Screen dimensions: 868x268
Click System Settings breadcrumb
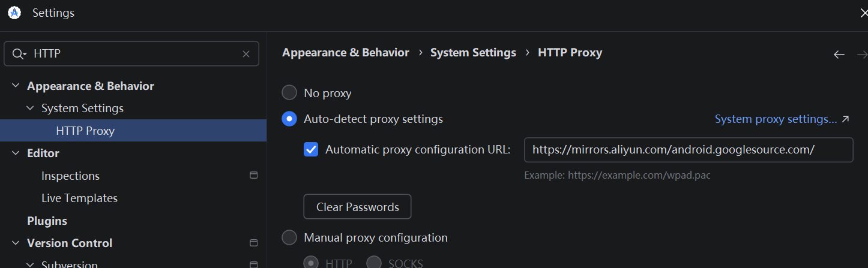pos(473,53)
